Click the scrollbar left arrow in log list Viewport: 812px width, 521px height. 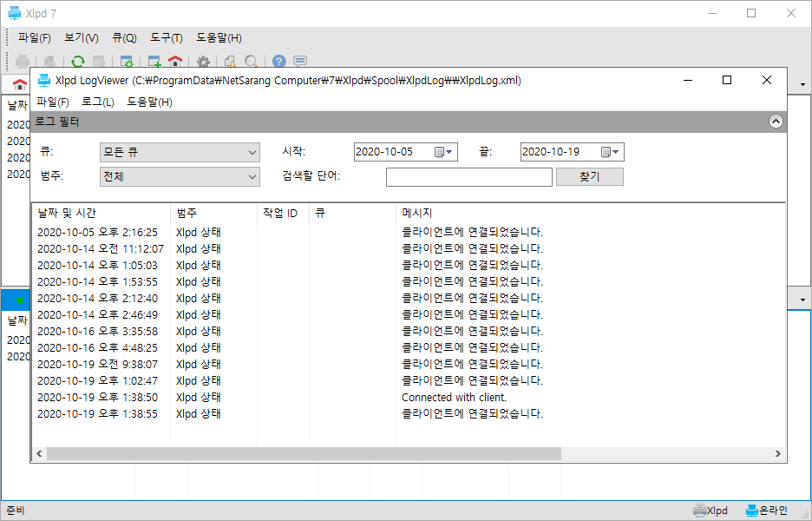point(39,453)
